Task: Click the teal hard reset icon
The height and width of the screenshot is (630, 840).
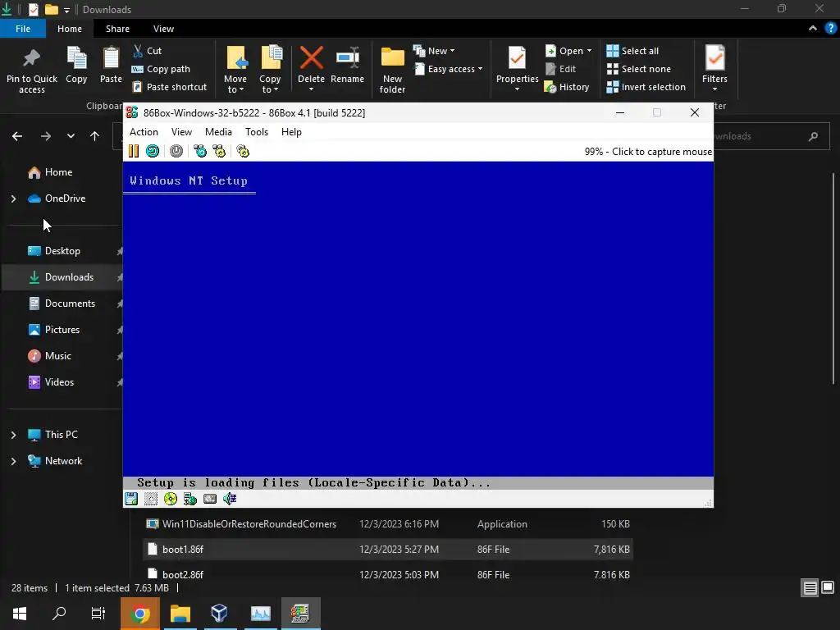Action: pos(153,151)
